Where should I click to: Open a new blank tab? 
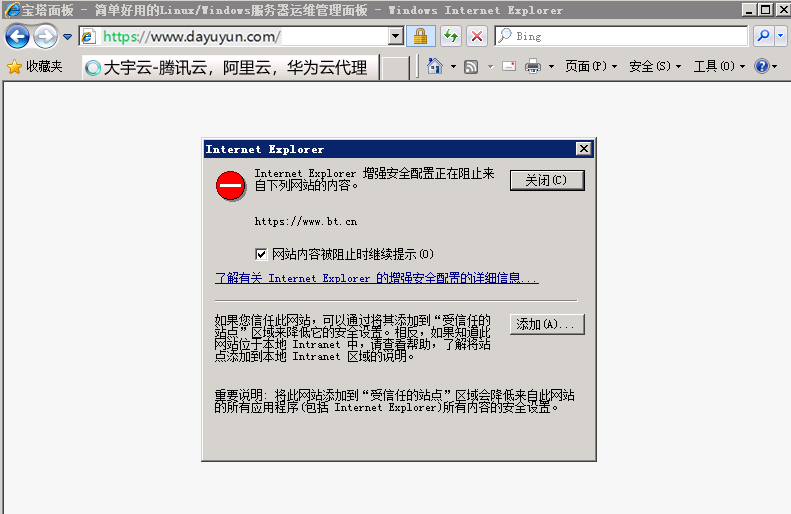(395, 68)
